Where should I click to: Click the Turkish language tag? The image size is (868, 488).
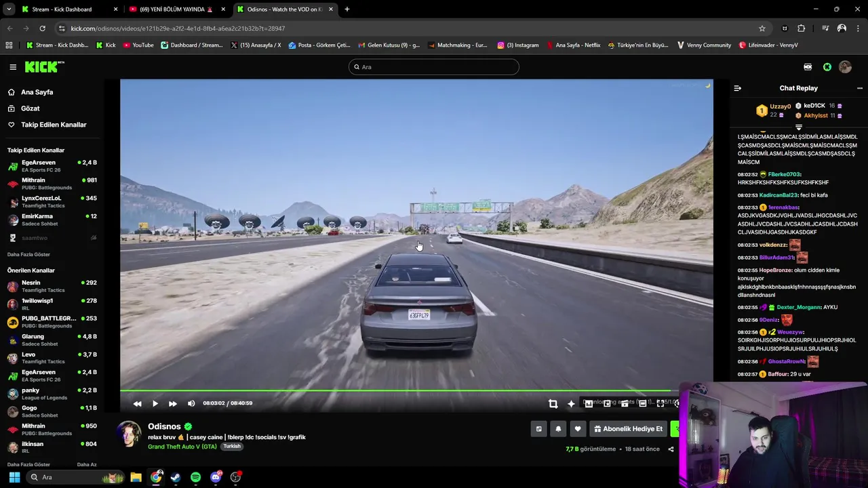point(232,447)
